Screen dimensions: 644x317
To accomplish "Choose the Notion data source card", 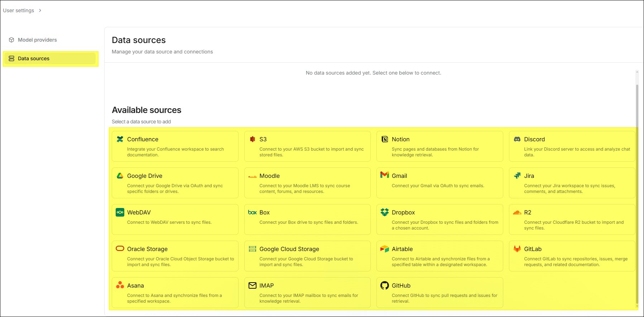I will click(440, 146).
